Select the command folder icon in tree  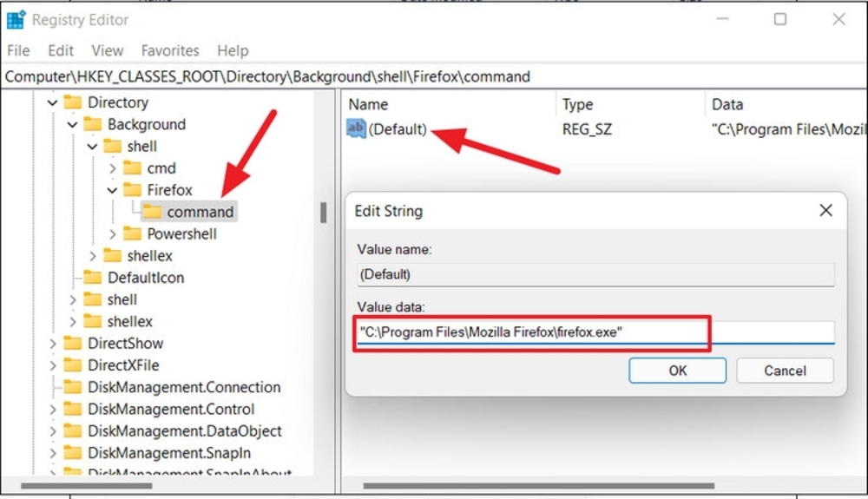click(152, 212)
